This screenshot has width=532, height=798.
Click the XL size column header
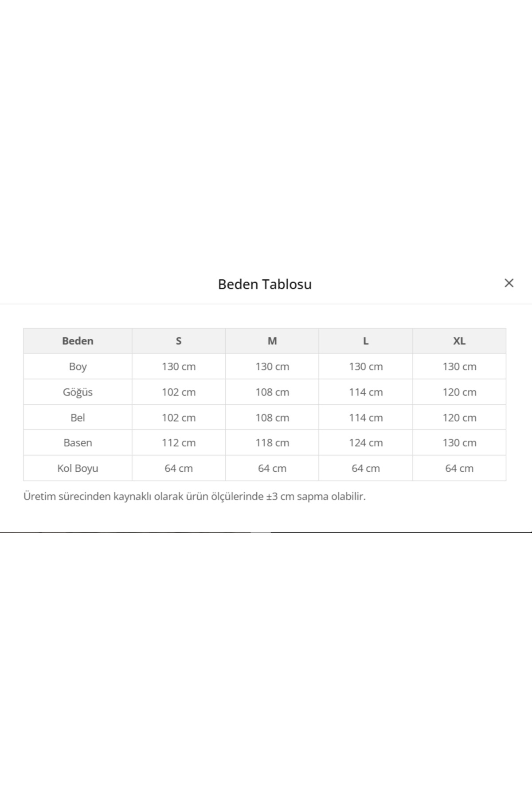pos(459,341)
